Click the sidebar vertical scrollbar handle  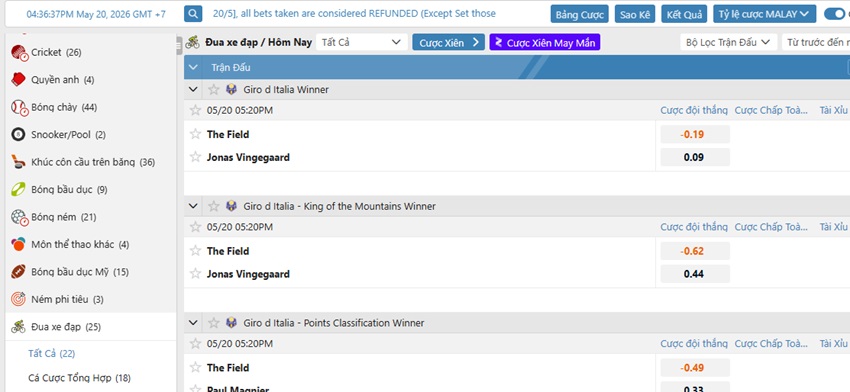click(x=179, y=45)
